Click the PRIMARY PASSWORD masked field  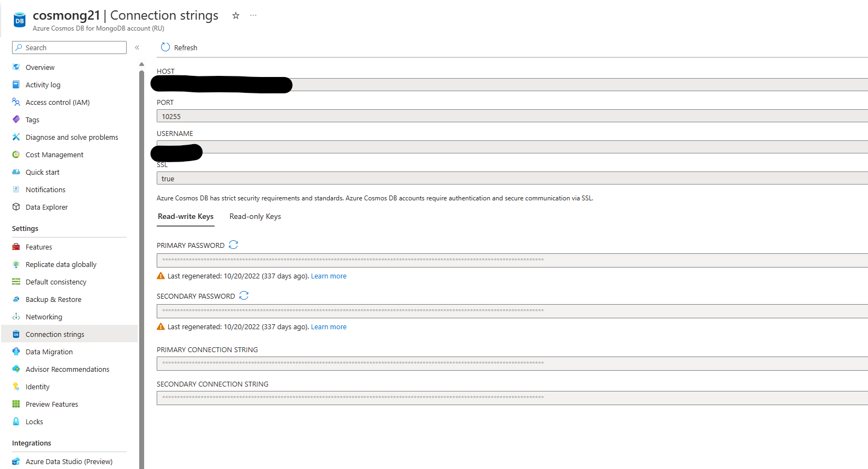click(512, 260)
